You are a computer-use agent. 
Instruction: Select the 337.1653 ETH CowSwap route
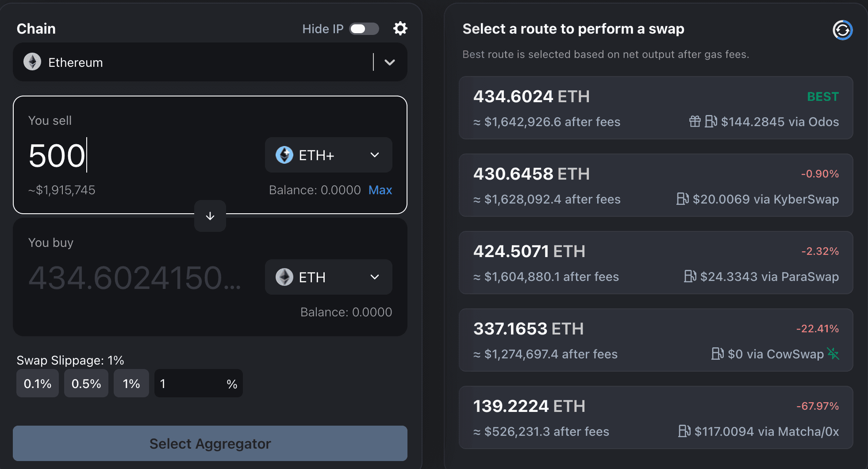click(656, 340)
